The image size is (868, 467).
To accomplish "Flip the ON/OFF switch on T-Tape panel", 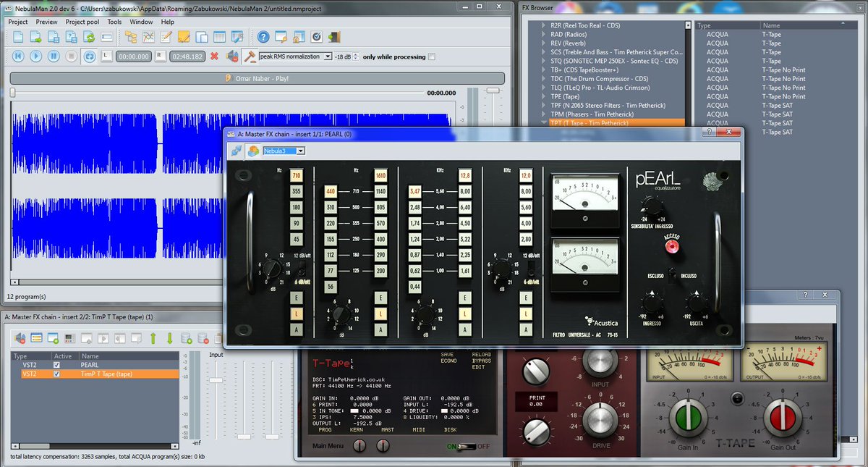I will tap(467, 447).
